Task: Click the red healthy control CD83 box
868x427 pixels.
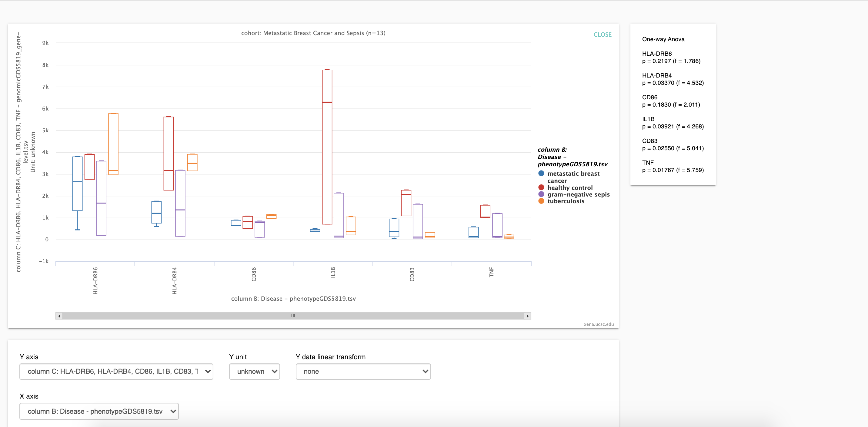Action: click(406, 203)
